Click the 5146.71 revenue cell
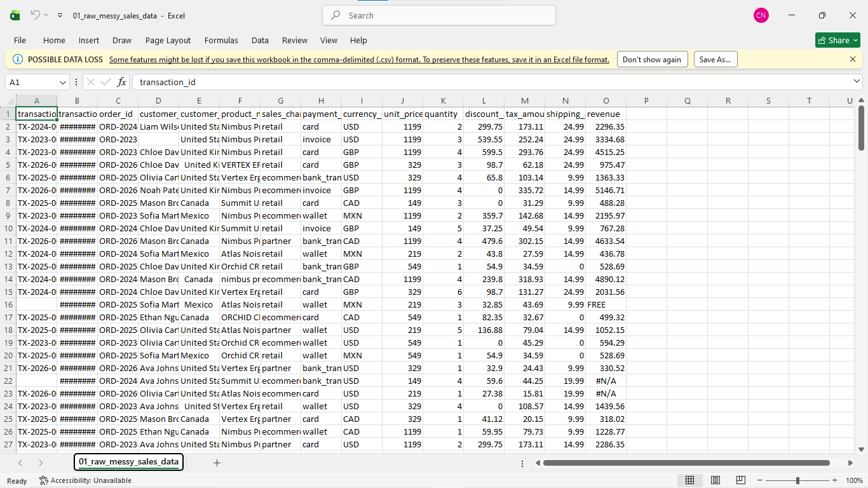Viewport: 868px width, 488px height. 606,190
